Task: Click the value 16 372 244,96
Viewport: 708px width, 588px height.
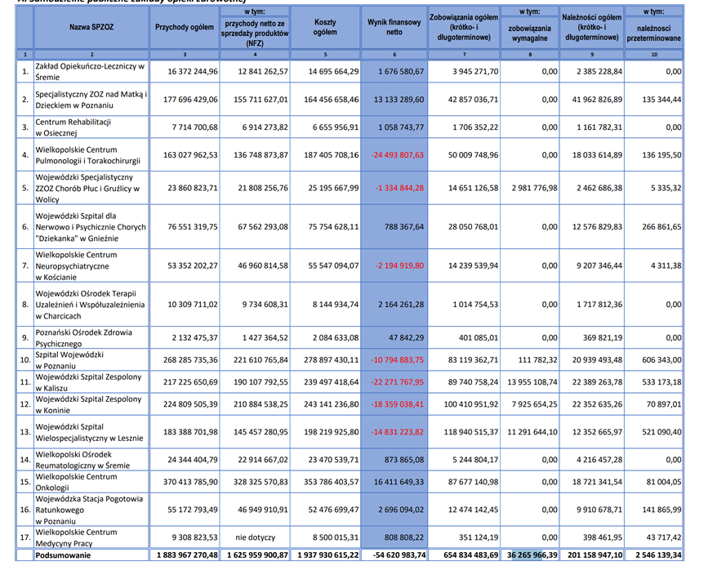Action: [x=193, y=71]
